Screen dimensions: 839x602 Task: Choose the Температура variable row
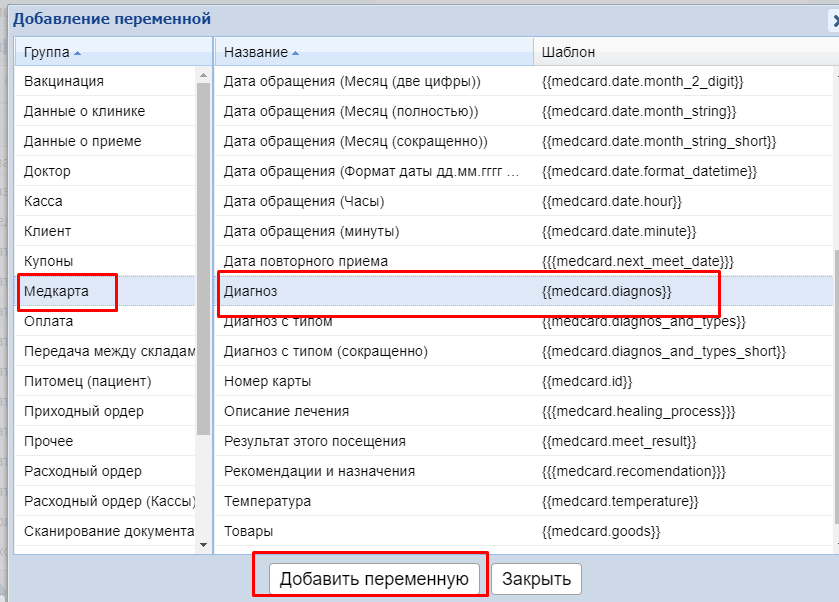267,501
